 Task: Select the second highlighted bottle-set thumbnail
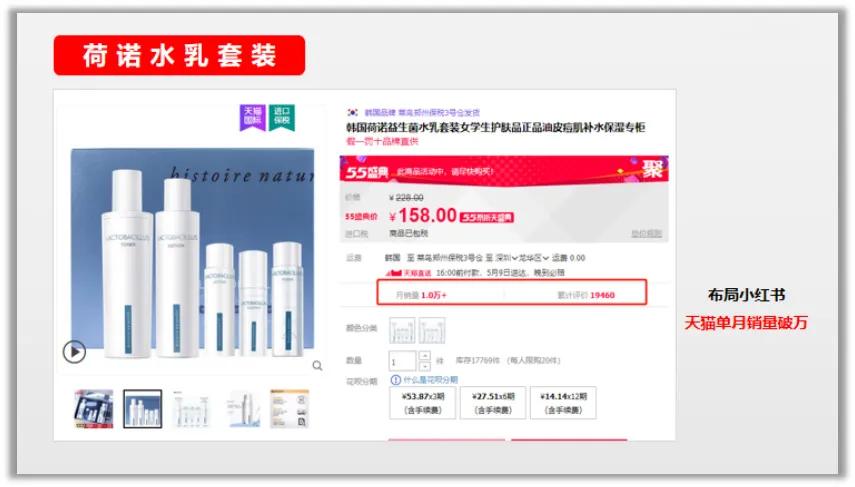(x=142, y=409)
